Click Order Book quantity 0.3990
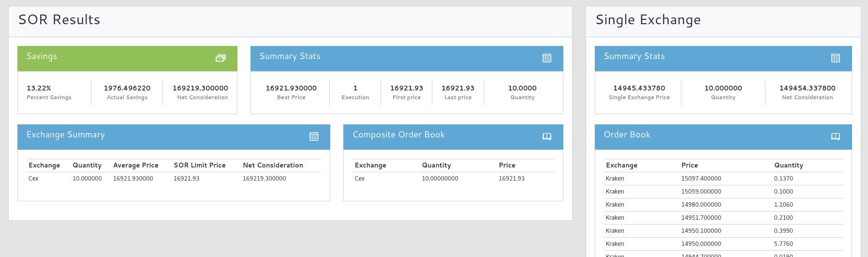 [783, 231]
